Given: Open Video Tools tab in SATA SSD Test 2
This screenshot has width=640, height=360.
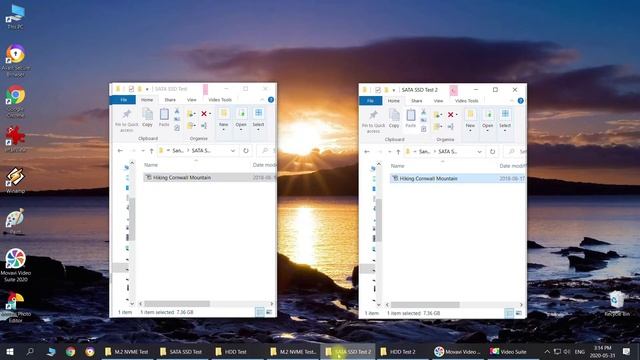Looking at the screenshot, I should click(x=467, y=101).
